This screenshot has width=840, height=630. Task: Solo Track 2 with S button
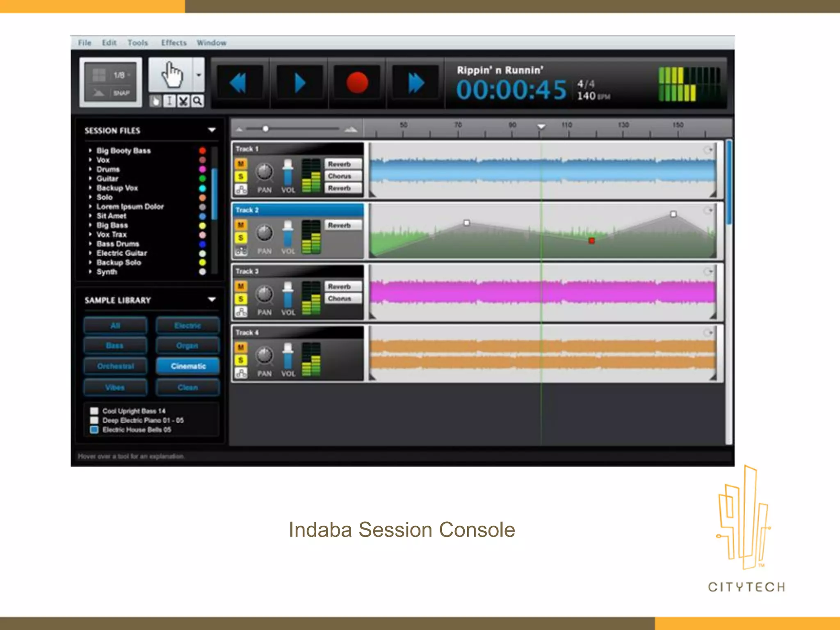(241, 238)
